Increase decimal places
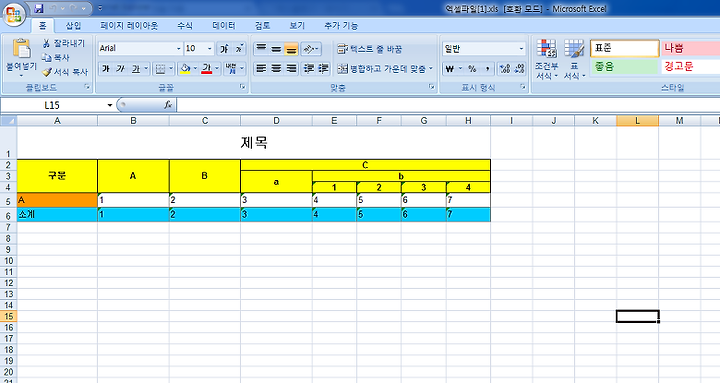 coord(505,69)
